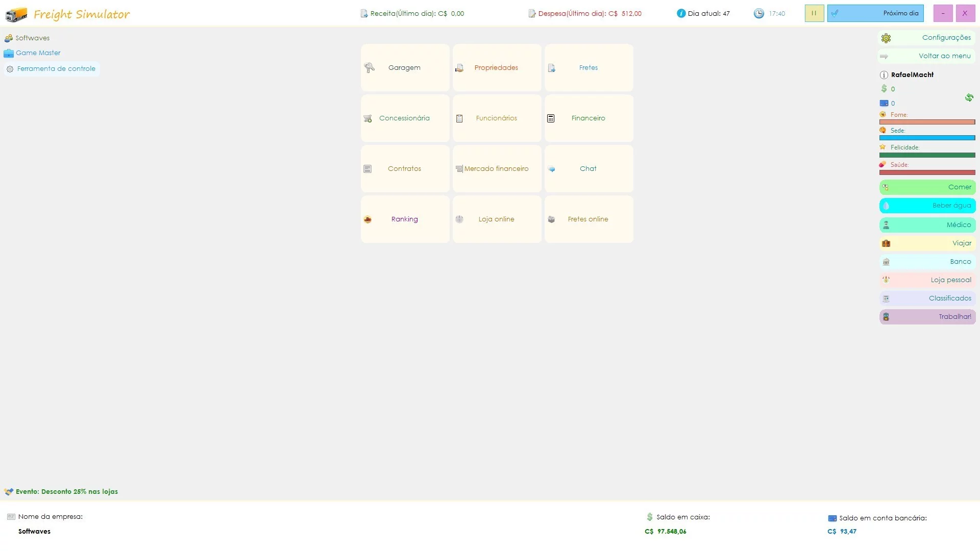Click the Saldo em caixa value
The width and height of the screenshot is (980, 551).
pyautogui.click(x=666, y=532)
